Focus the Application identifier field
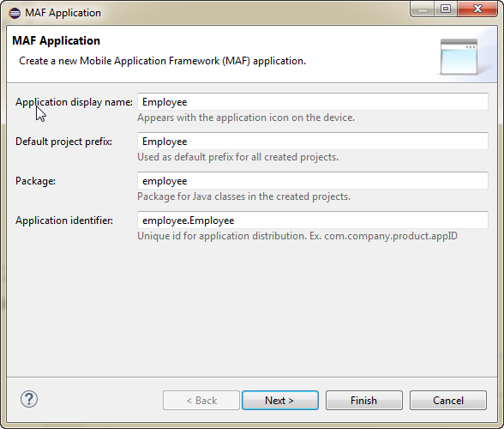The width and height of the screenshot is (504, 429). click(313, 221)
